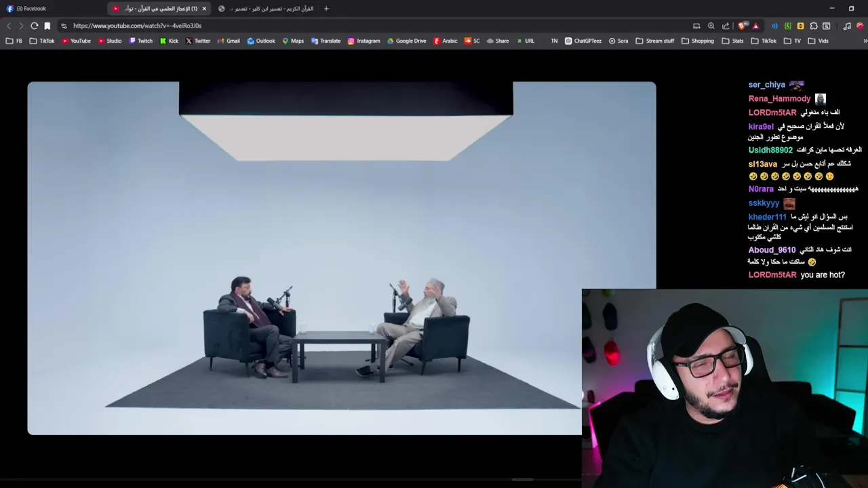Open site settings icon beside the URL
This screenshot has width=868, height=488.
tap(64, 26)
